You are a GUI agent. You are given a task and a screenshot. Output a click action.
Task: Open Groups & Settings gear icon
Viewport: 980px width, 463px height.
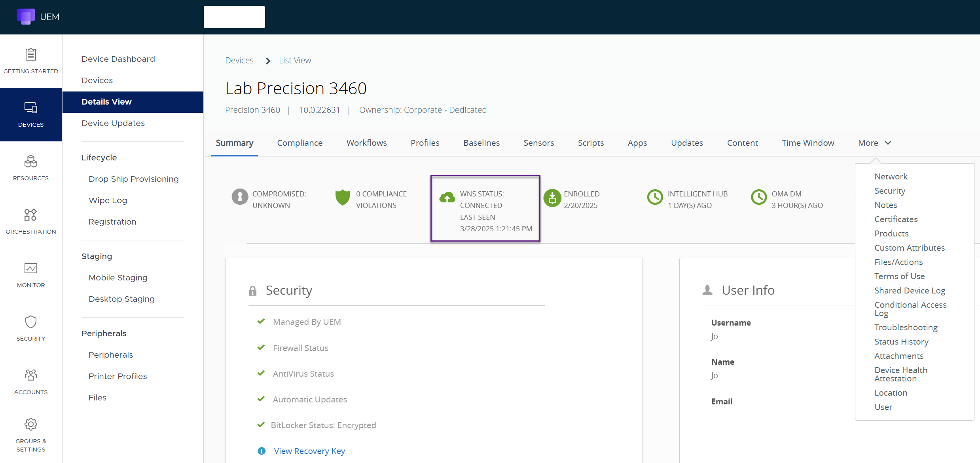[x=31, y=424]
